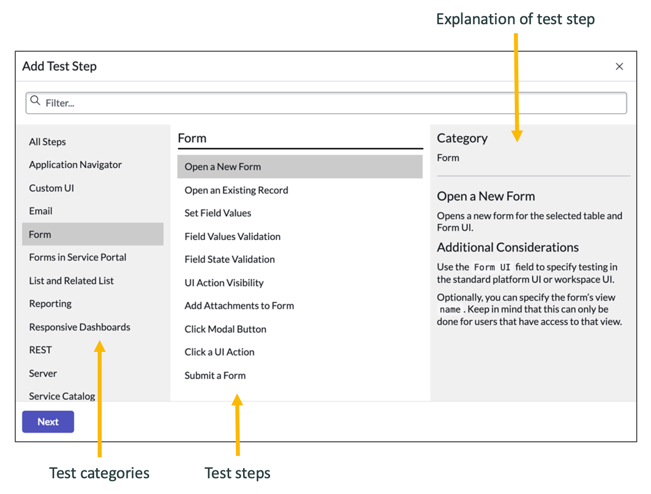Open the Reporting category

point(50,304)
